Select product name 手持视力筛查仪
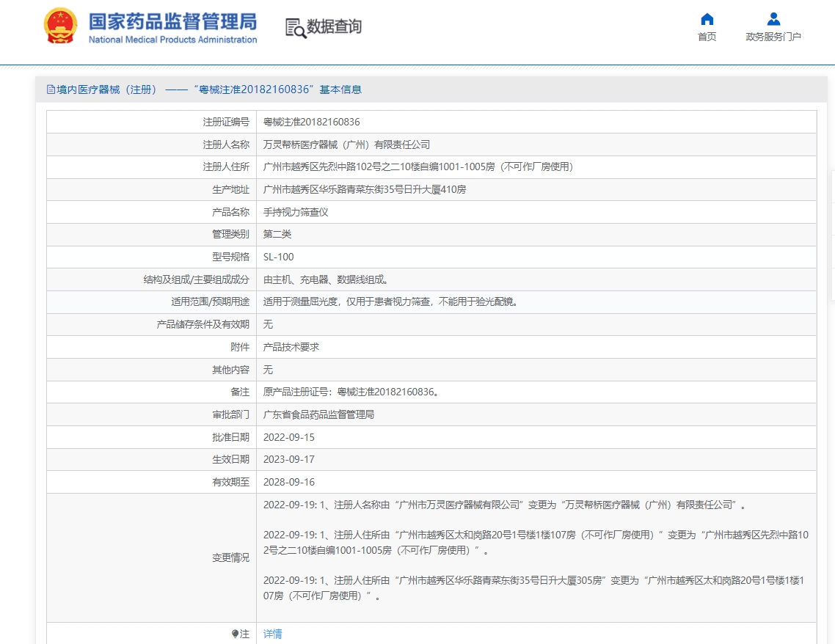 click(296, 213)
